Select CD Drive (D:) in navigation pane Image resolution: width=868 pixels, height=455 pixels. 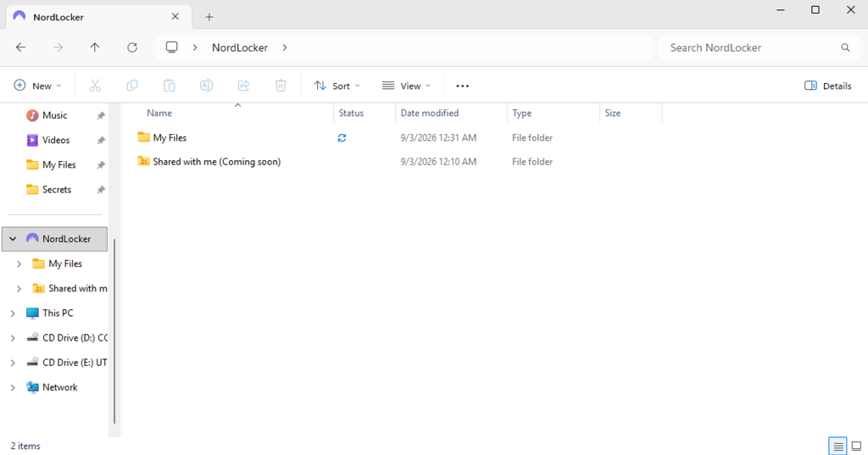[75, 338]
